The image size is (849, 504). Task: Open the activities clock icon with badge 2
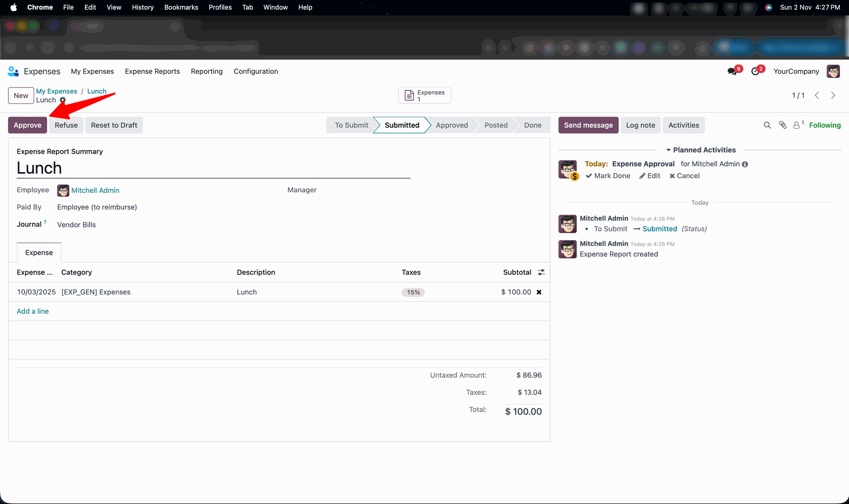coord(756,71)
